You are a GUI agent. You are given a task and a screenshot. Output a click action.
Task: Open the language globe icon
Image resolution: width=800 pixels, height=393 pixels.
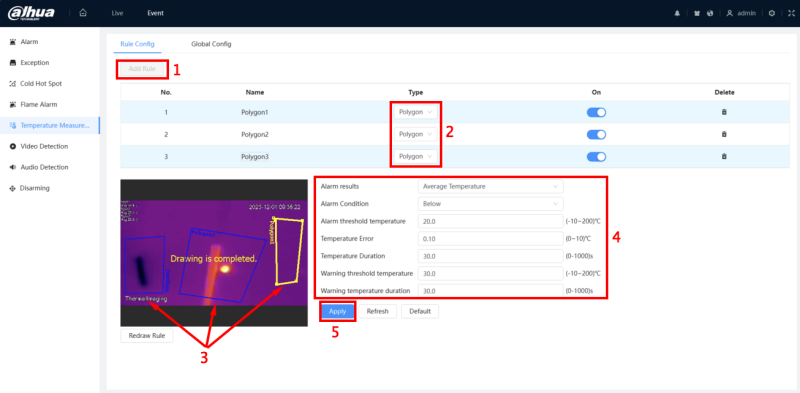pyautogui.click(x=710, y=14)
